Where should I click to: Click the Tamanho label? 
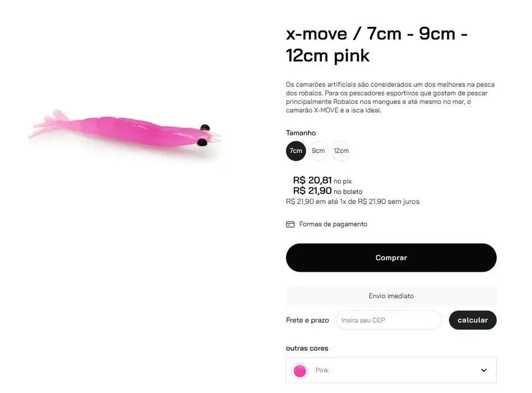(301, 133)
